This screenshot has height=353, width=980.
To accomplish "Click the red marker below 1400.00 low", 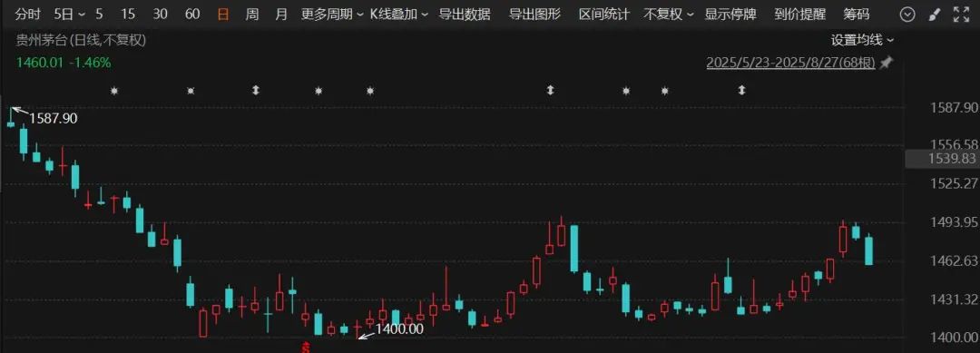I will (306, 346).
